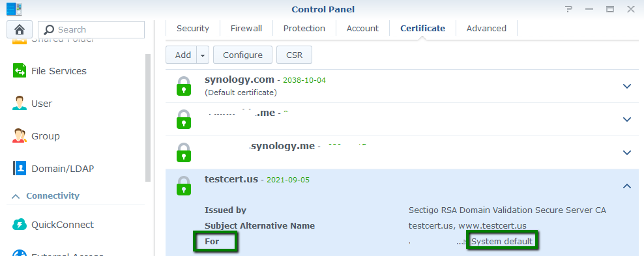Click the synology.com certificate lock icon
This screenshot has width=644, height=256.
click(184, 86)
